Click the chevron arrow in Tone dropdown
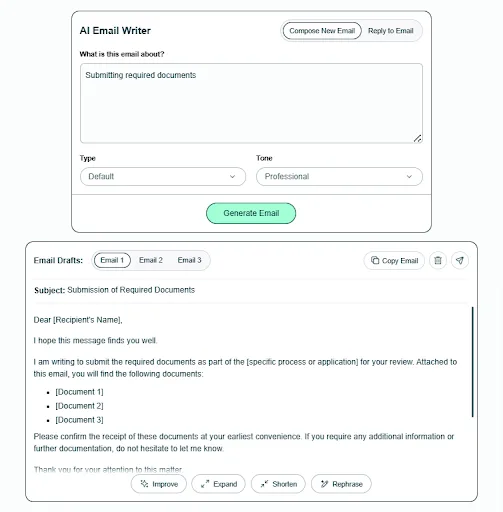Screen dimensions: 503x512 (409, 176)
